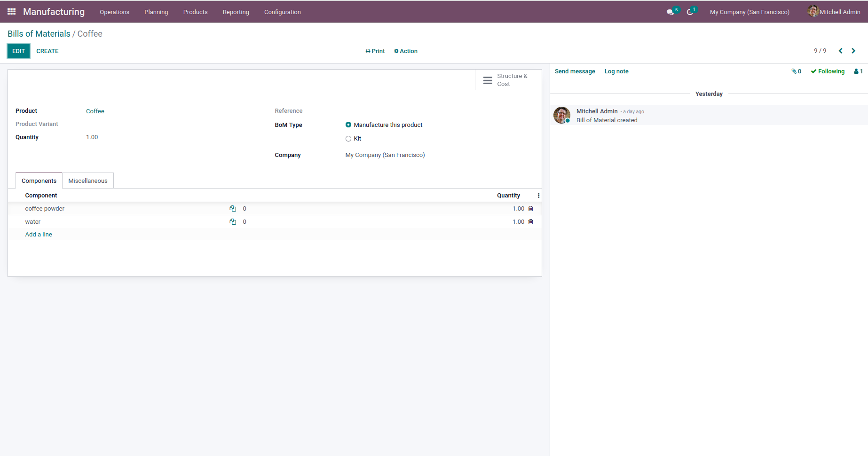Screen dimensions: 868x456
Task: Click the coffee powder forecast count 0
Action: click(x=245, y=209)
